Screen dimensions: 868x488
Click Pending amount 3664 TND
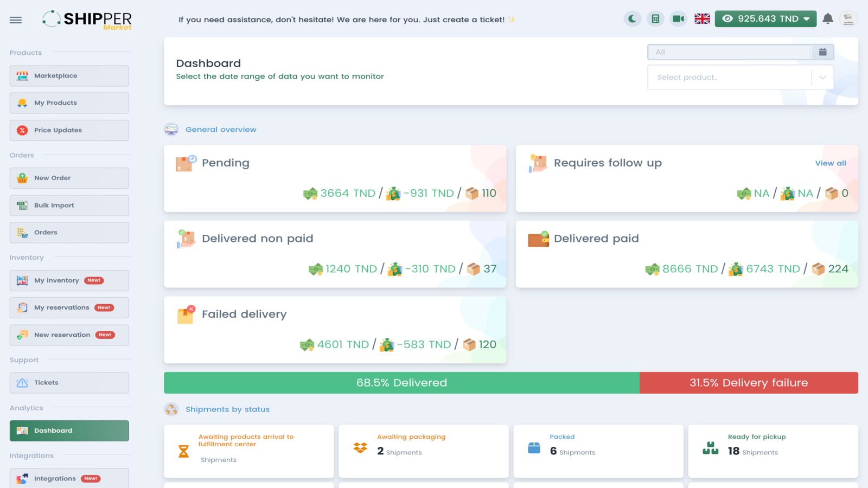pos(348,194)
